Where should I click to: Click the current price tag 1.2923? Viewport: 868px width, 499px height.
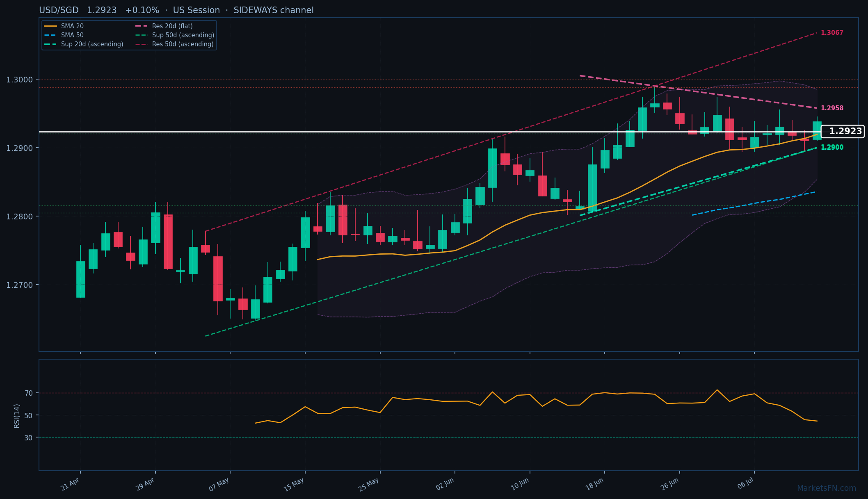(x=843, y=131)
